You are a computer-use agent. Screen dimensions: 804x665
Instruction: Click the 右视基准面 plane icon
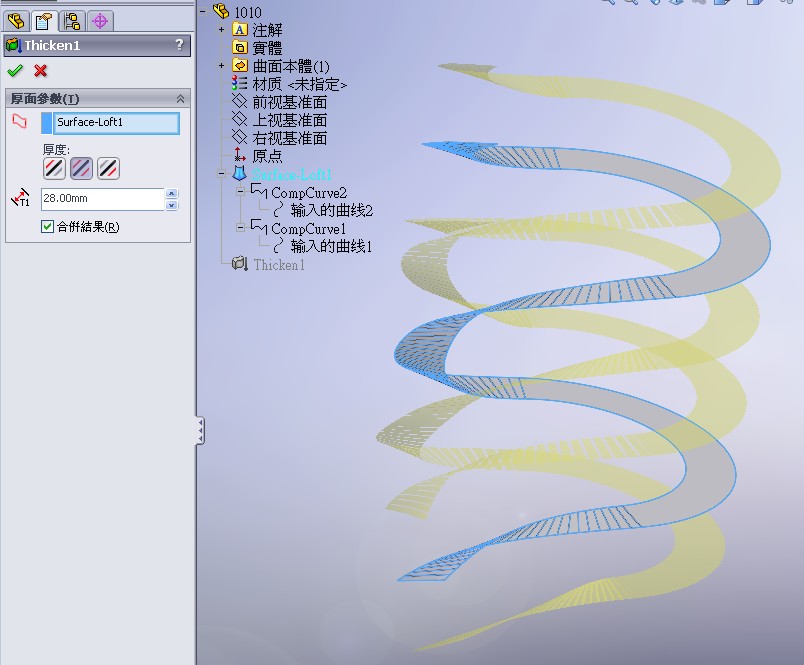coord(239,137)
